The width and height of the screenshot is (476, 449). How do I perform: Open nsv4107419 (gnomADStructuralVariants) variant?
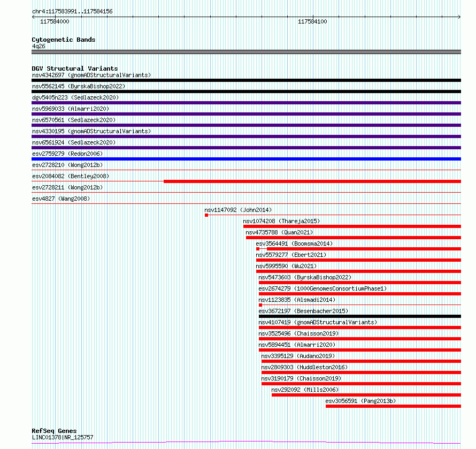point(318,322)
